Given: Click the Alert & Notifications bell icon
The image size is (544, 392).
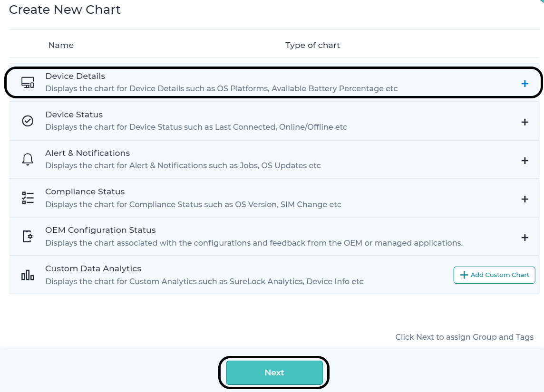Looking at the screenshot, I should pos(28,160).
